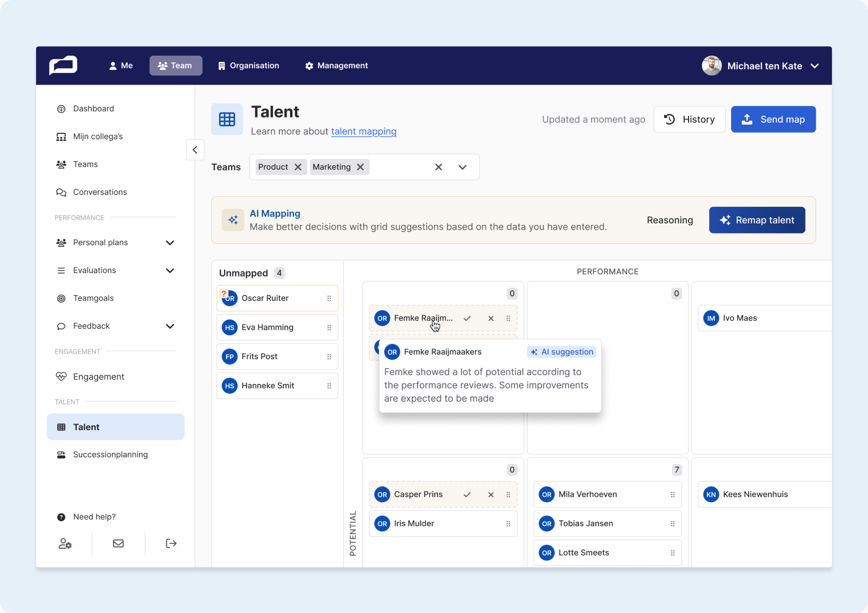Expand Evaluations submenu
The width and height of the screenshot is (868, 613).
pos(170,271)
